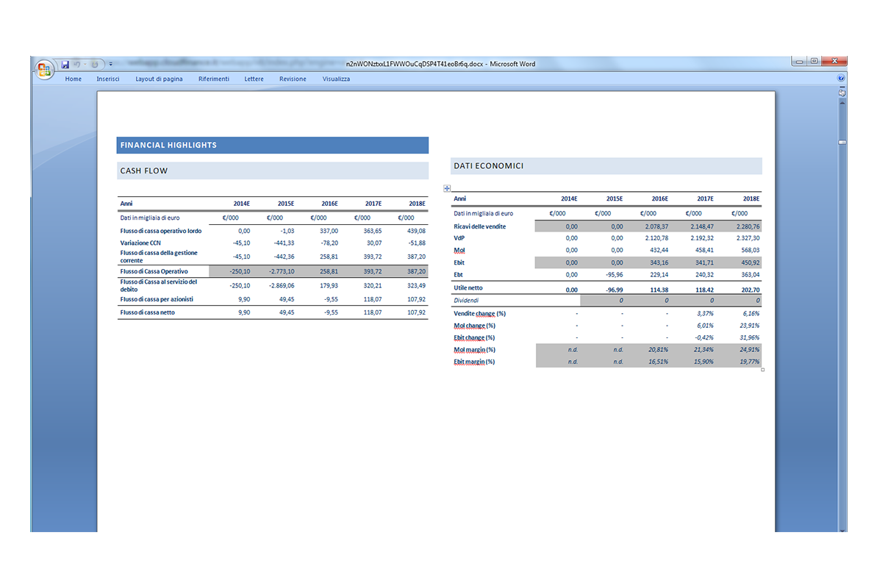
Task: Click the 'Flusso di cassa netto' row label
Action: pyautogui.click(x=147, y=312)
